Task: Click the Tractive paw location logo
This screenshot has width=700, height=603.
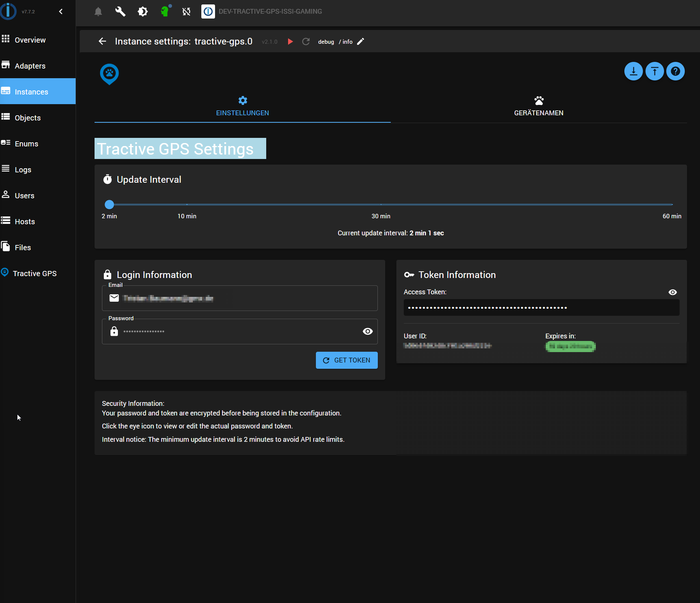Action: tap(109, 74)
